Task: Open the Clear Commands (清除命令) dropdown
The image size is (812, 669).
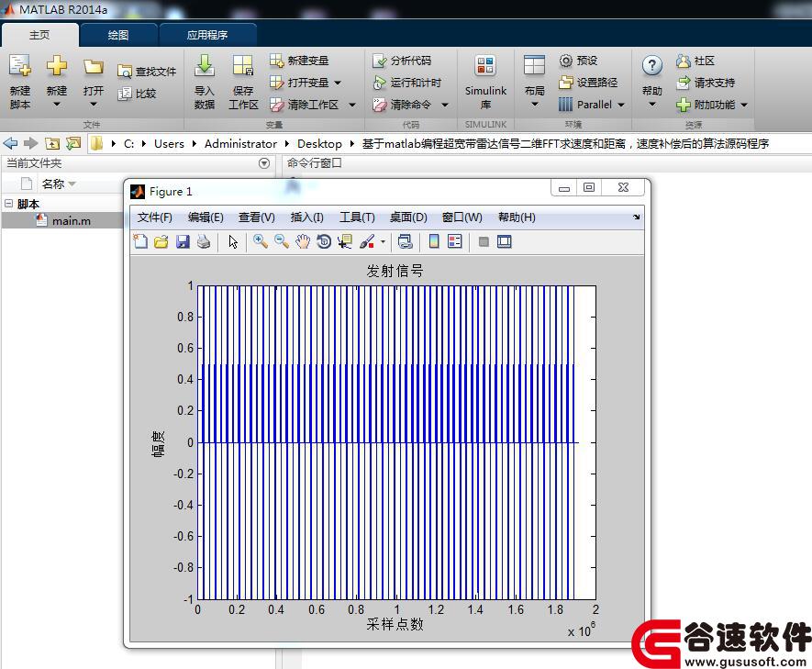Action: pyautogui.click(x=445, y=105)
